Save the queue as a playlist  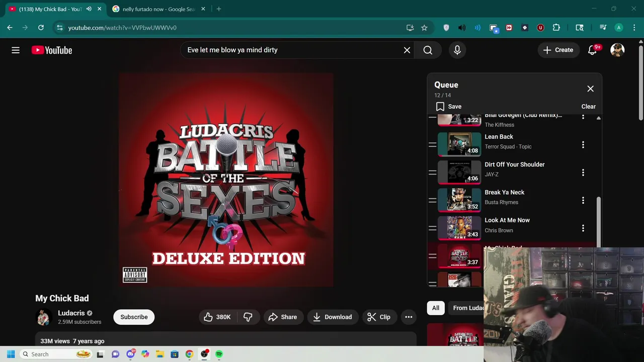(x=449, y=107)
